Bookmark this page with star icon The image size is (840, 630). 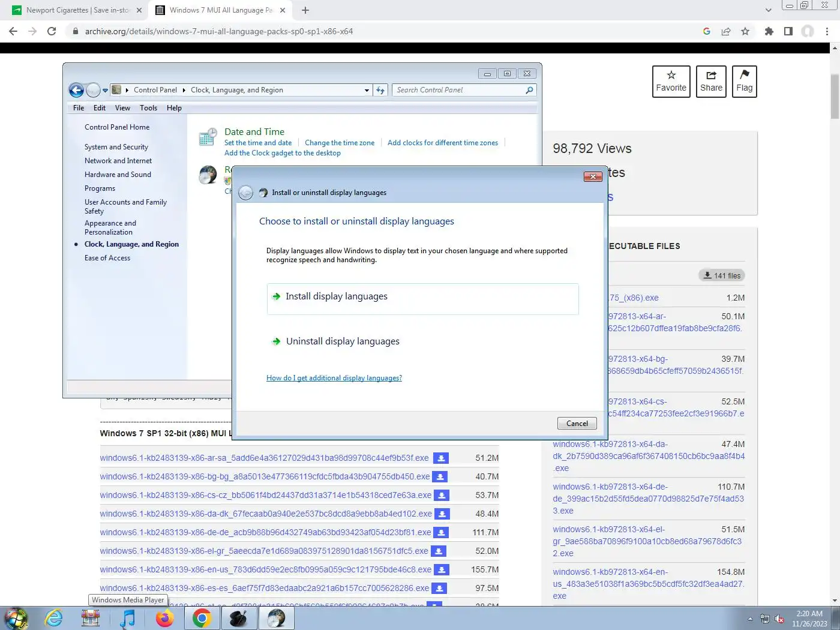pos(745,31)
